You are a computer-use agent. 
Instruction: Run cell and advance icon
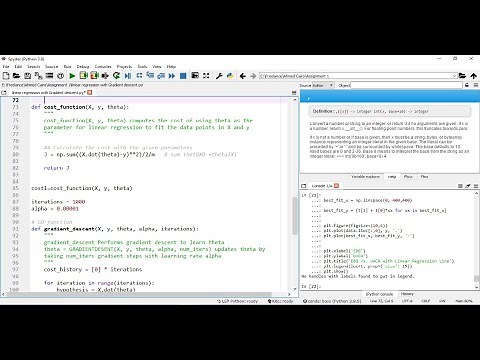(x=94, y=76)
